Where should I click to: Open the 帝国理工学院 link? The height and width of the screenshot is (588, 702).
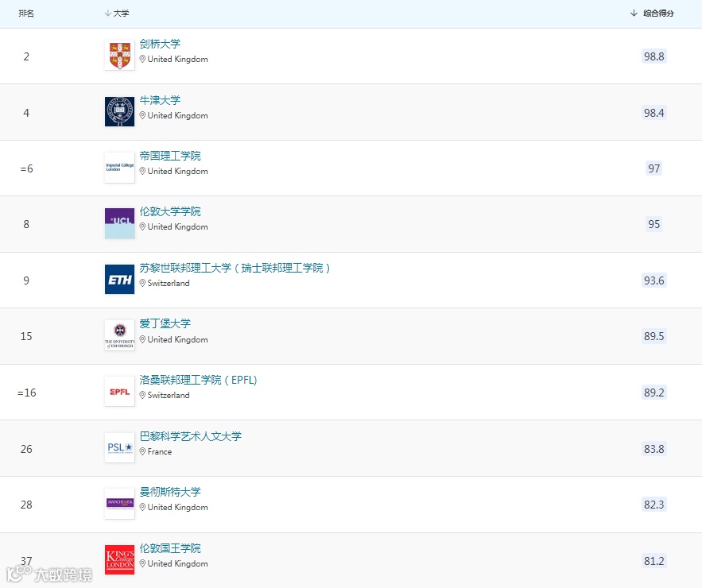pos(170,156)
